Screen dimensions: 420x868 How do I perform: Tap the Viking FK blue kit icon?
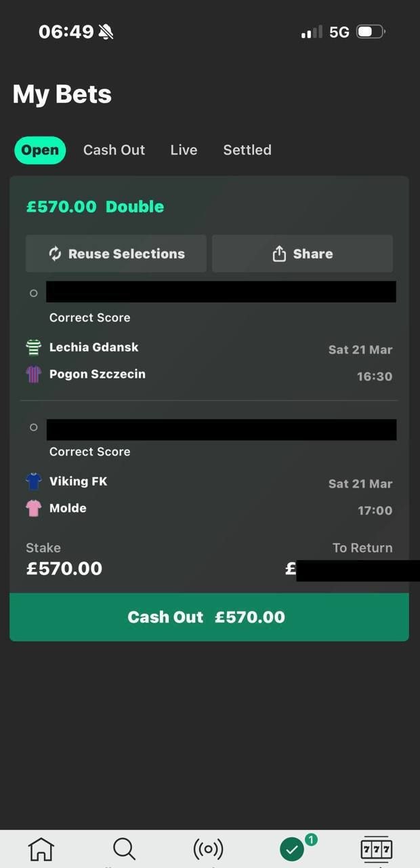tap(34, 481)
